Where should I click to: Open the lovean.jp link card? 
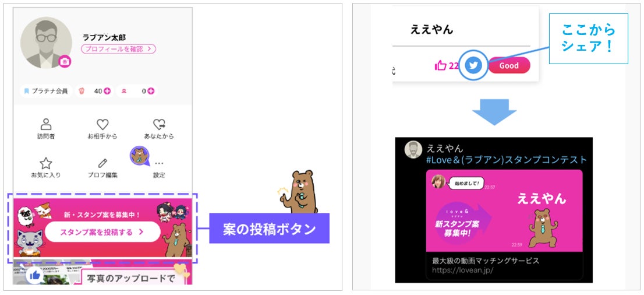(504, 266)
